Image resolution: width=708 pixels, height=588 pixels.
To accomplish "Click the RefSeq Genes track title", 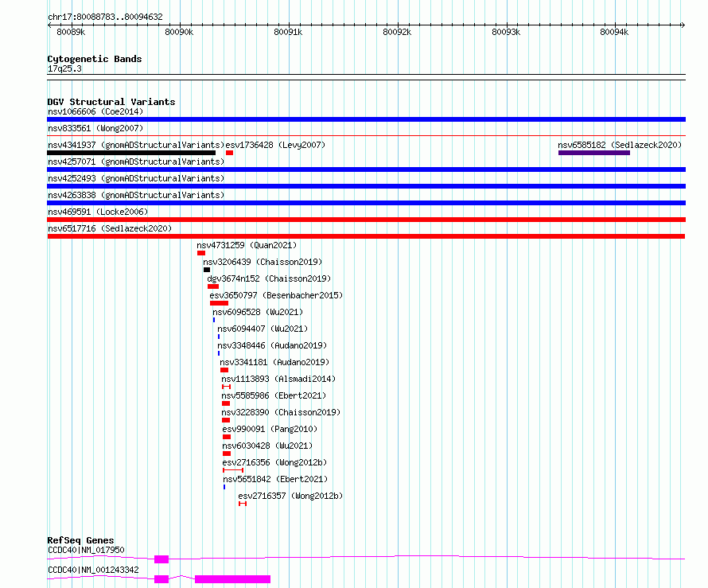I will click(x=80, y=540).
